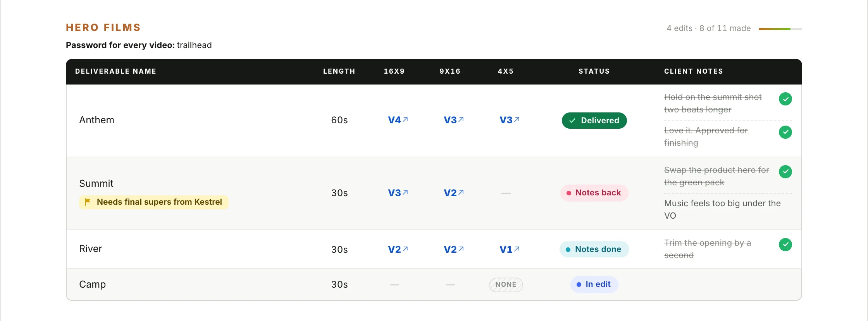This screenshot has height=321, width=868.
Task: Open River 4x5 V1 video link
Action: click(x=510, y=250)
